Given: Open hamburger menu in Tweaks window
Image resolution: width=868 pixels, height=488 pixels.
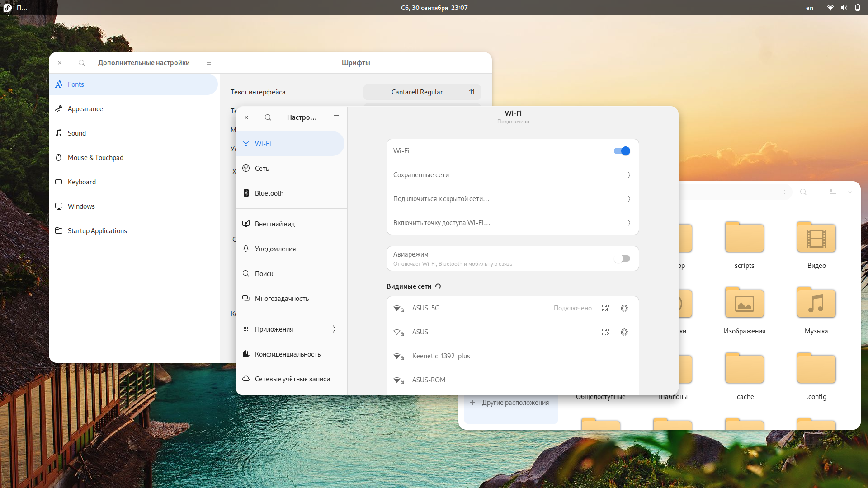Looking at the screenshot, I should coord(209,63).
